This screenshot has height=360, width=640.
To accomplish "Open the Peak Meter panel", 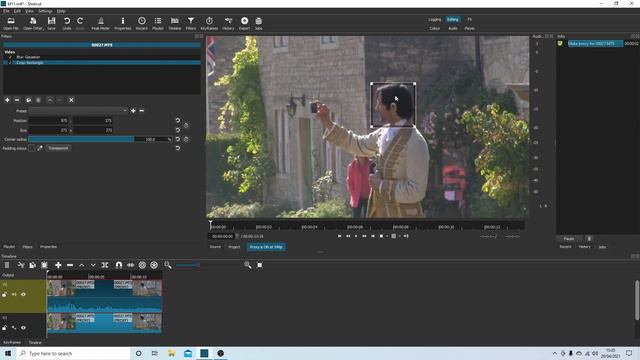I will tap(100, 23).
